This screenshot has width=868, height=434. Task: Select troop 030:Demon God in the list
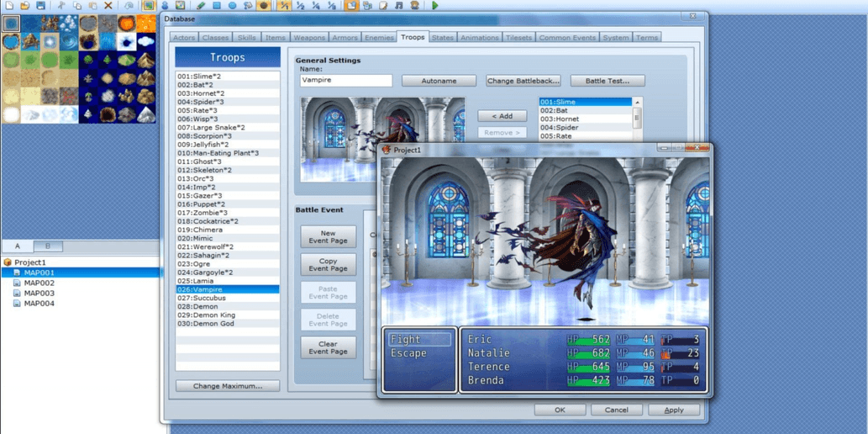click(228, 323)
